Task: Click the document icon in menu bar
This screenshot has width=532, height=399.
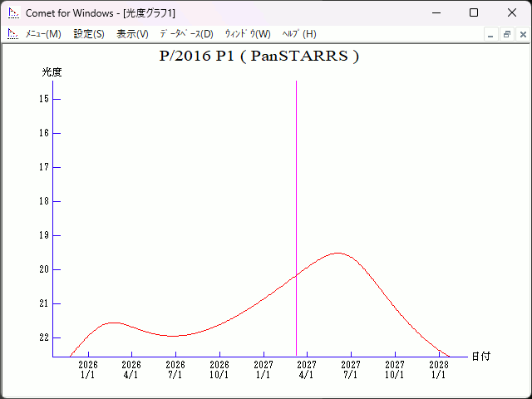Action: point(13,34)
